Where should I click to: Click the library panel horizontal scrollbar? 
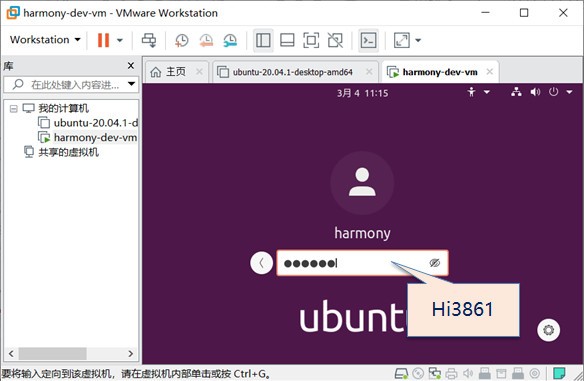[71, 353]
